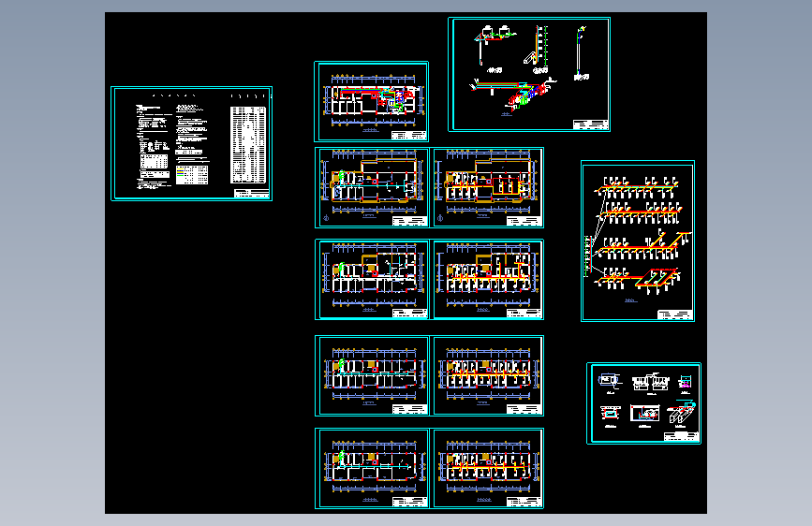This screenshot has height=526, width=812.
Task: Open the L-shaped floor plan with cyan pipe run
Action: [372, 187]
